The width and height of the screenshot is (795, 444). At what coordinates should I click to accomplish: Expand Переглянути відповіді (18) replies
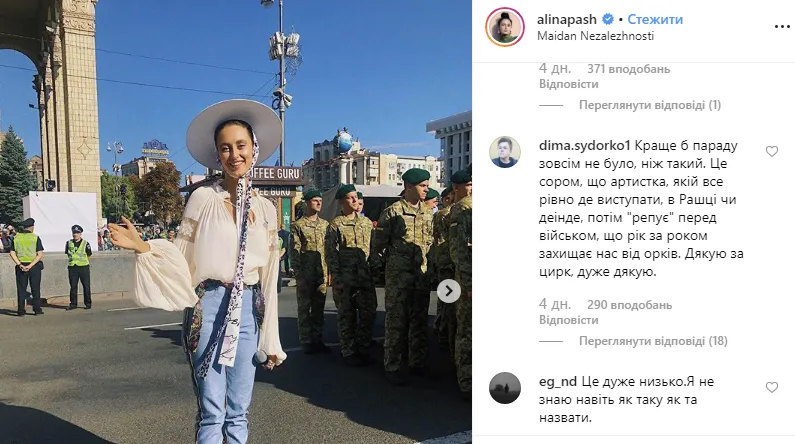[x=653, y=341]
